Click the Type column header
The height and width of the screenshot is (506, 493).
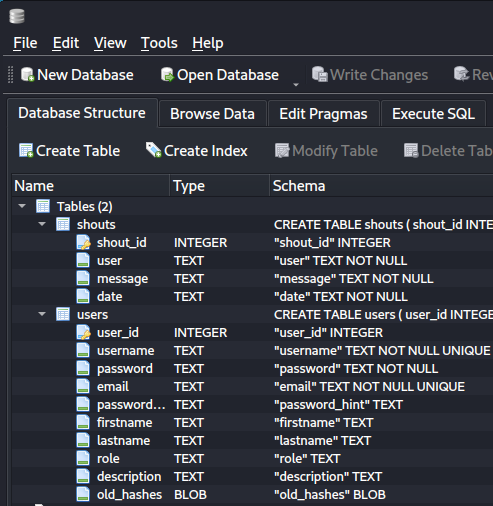[x=220, y=186]
